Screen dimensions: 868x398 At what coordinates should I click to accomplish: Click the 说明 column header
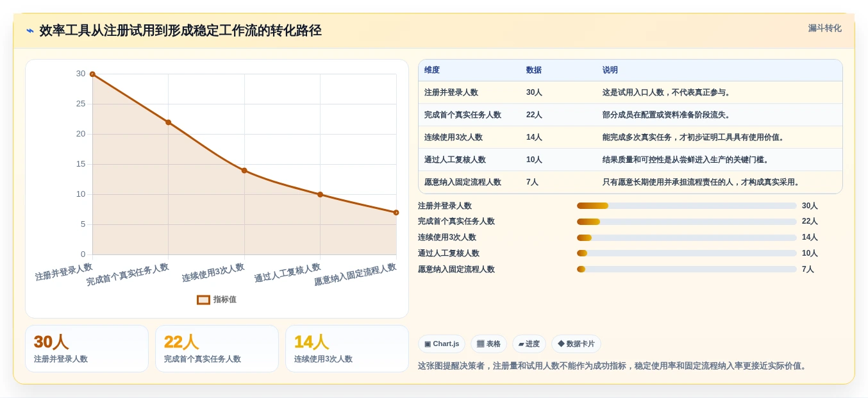tap(610, 70)
